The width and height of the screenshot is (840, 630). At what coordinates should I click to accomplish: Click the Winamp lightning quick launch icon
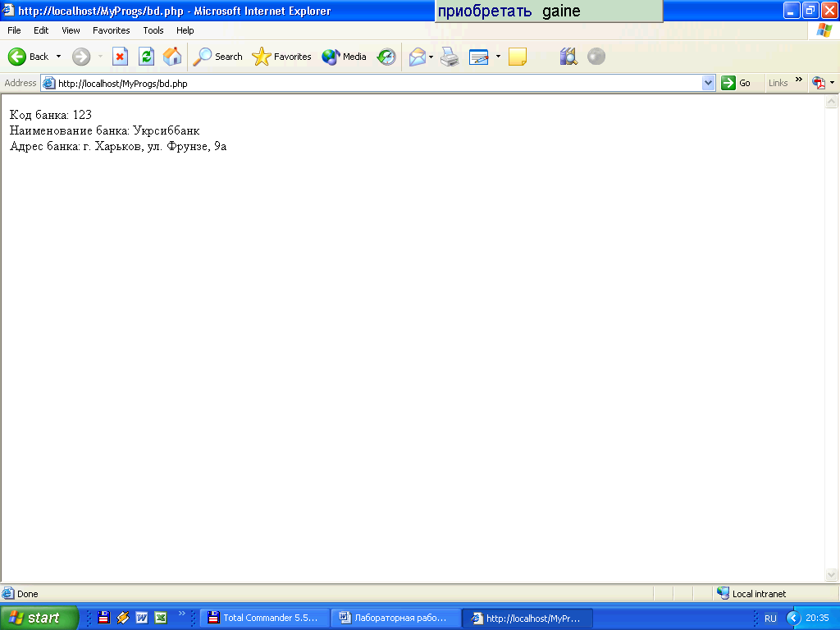click(x=123, y=618)
